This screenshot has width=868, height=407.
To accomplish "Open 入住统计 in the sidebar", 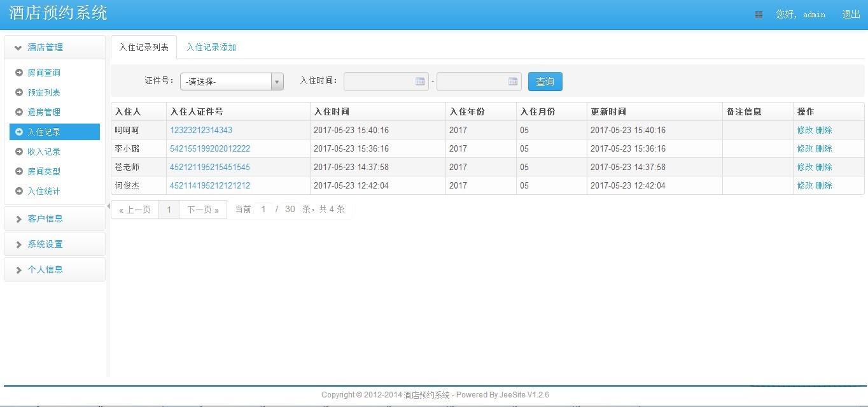I will tap(44, 191).
